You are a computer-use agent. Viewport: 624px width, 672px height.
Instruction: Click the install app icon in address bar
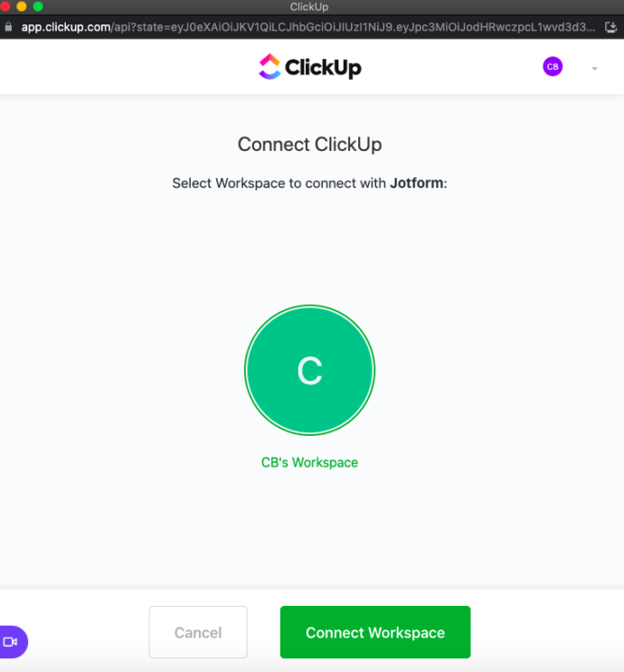610,27
